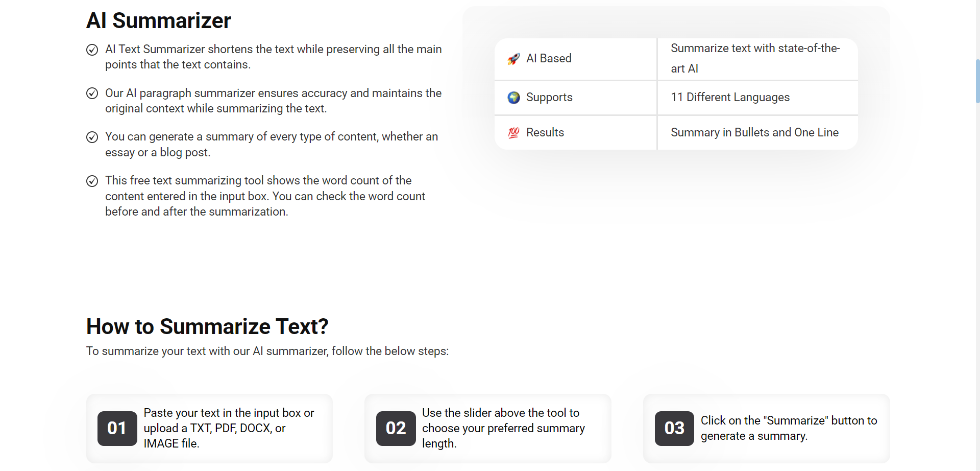
Task: Click the 'Summary in Bullets and One Line' cell
Action: click(757, 133)
